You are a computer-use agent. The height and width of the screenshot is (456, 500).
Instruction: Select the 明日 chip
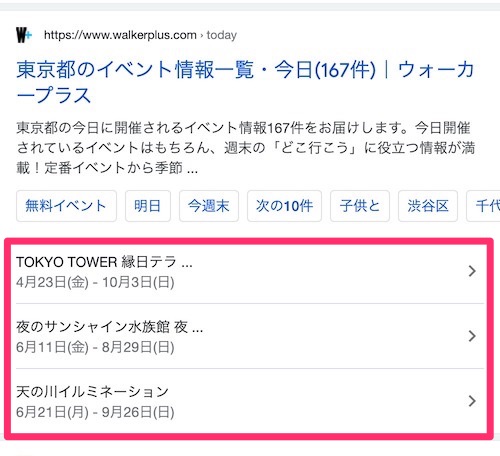pos(148,206)
